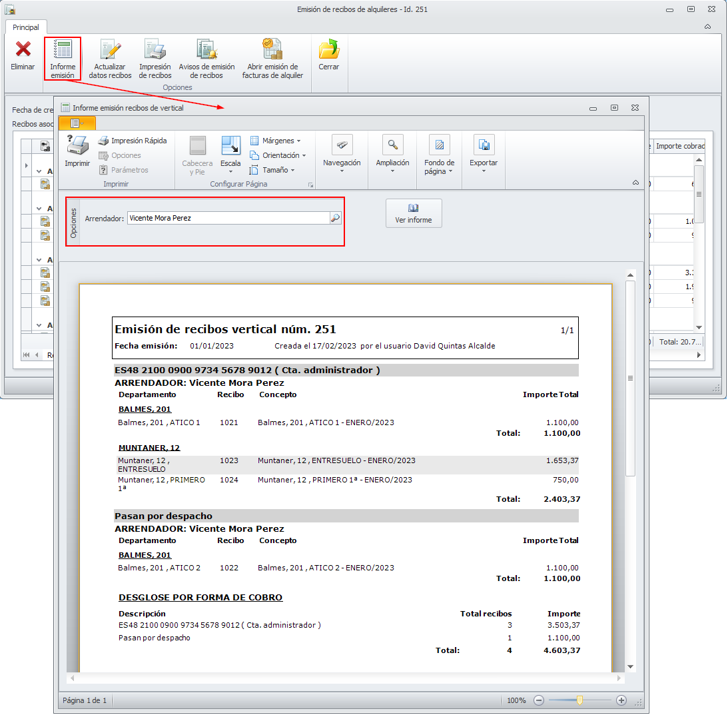Click the Ver informe button
This screenshot has width=728, height=715.
point(413,213)
